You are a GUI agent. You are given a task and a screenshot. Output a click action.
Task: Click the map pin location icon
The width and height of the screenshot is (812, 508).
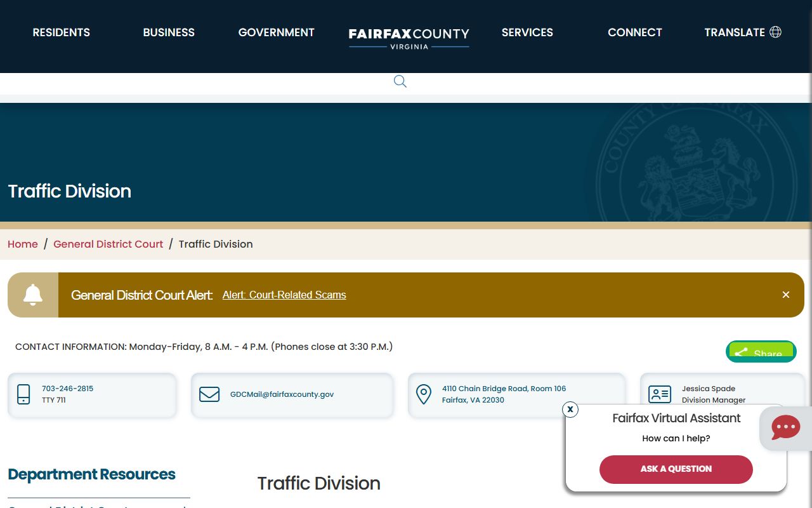pyautogui.click(x=423, y=394)
